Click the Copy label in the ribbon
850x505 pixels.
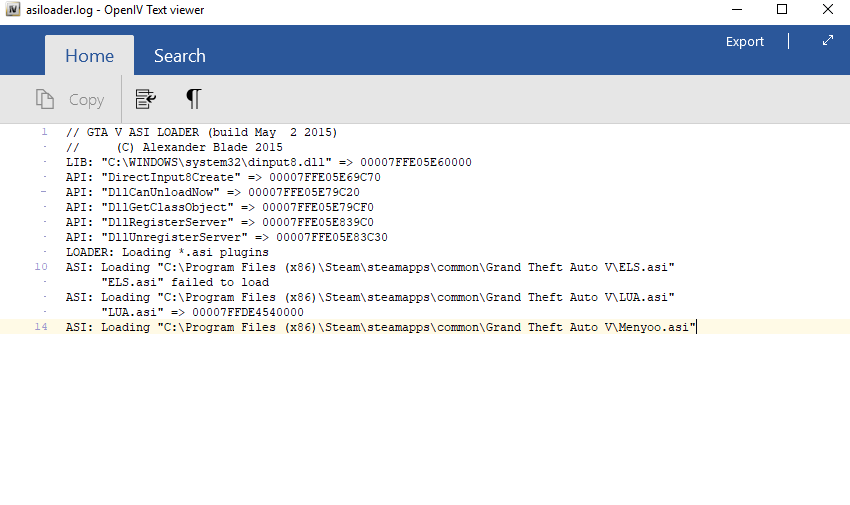[86, 100]
